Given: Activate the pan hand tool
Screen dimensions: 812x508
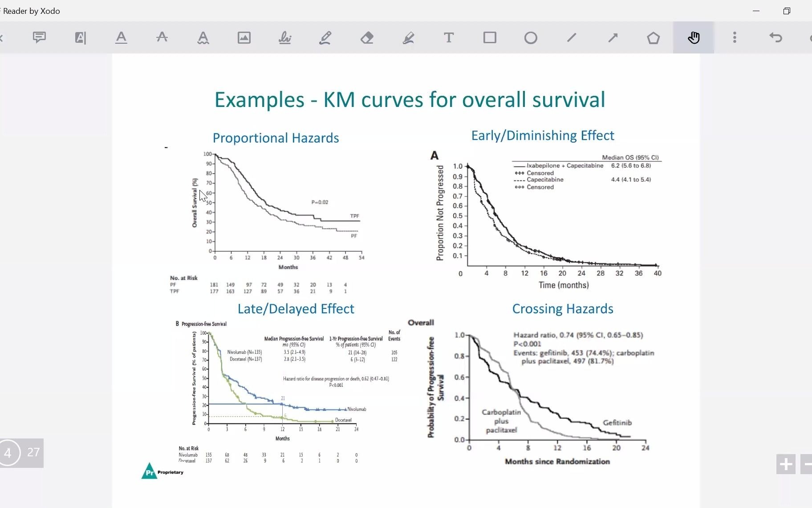Looking at the screenshot, I should 694,37.
